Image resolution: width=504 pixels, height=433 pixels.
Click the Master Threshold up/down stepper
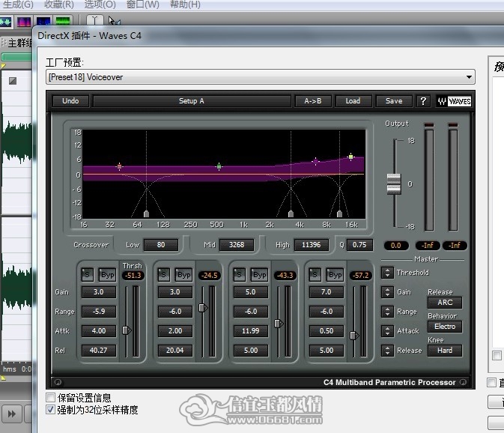(387, 273)
